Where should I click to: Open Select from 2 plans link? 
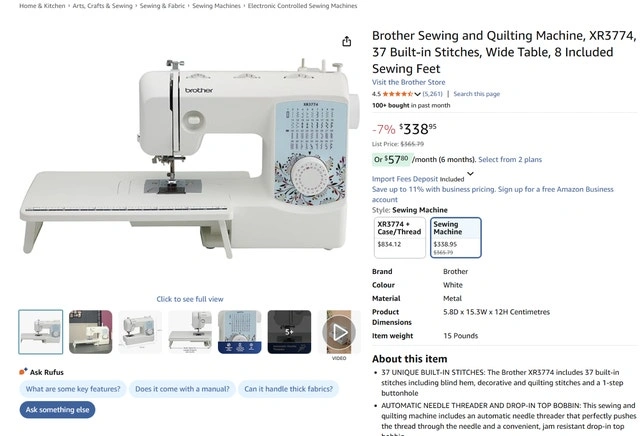coord(510,160)
